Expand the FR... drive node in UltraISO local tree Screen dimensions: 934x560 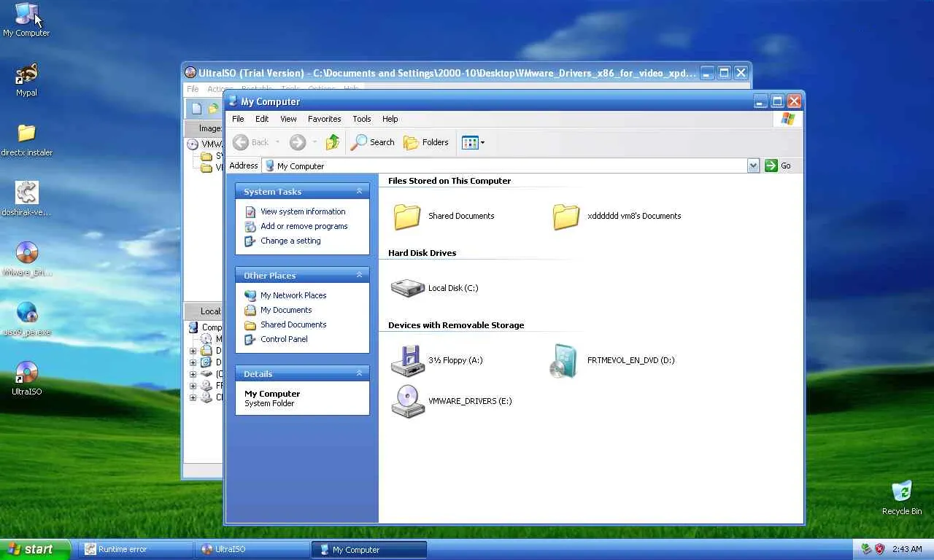tap(193, 386)
